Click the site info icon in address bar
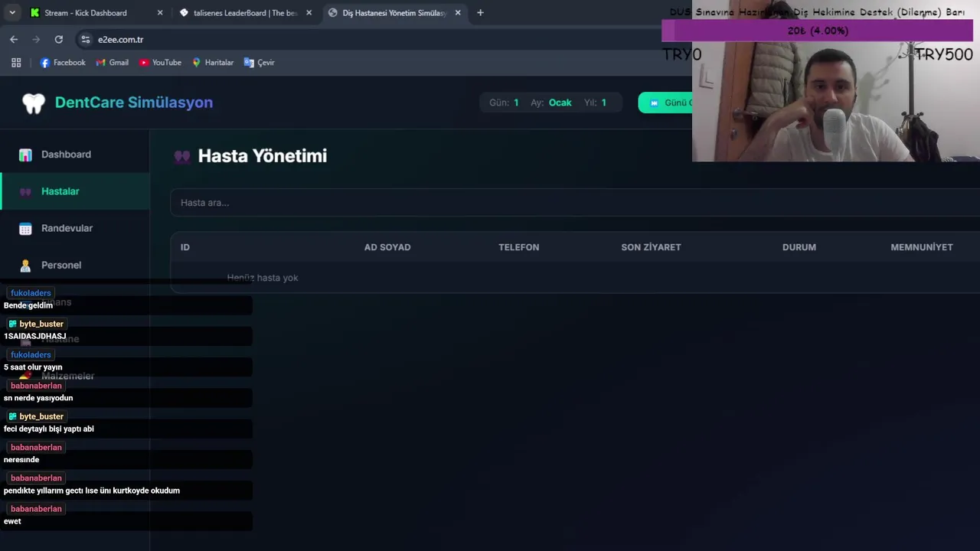 (x=86, y=39)
